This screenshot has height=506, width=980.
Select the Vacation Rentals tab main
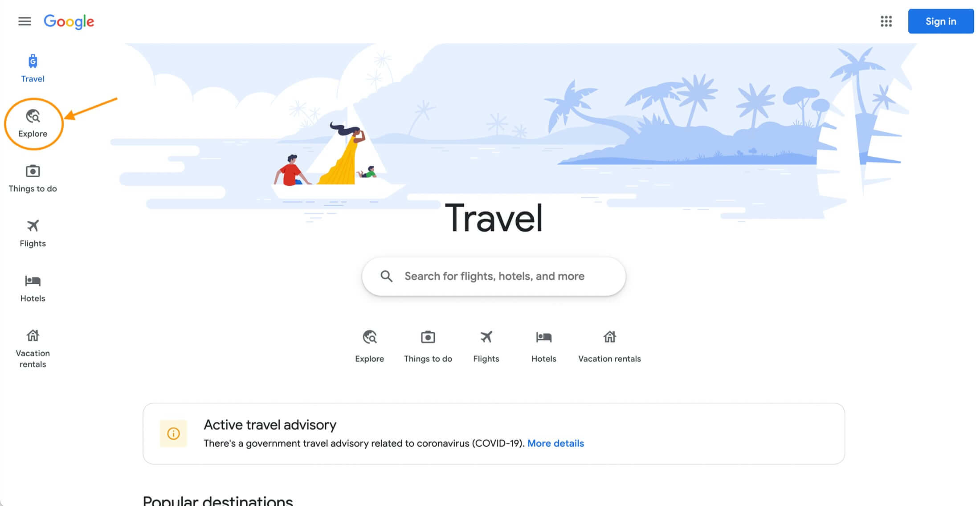click(609, 345)
